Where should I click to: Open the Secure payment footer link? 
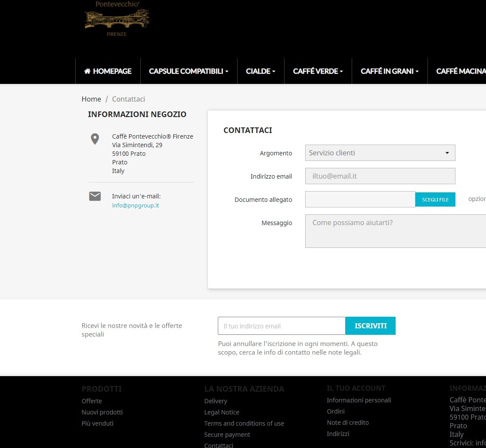[227, 434]
